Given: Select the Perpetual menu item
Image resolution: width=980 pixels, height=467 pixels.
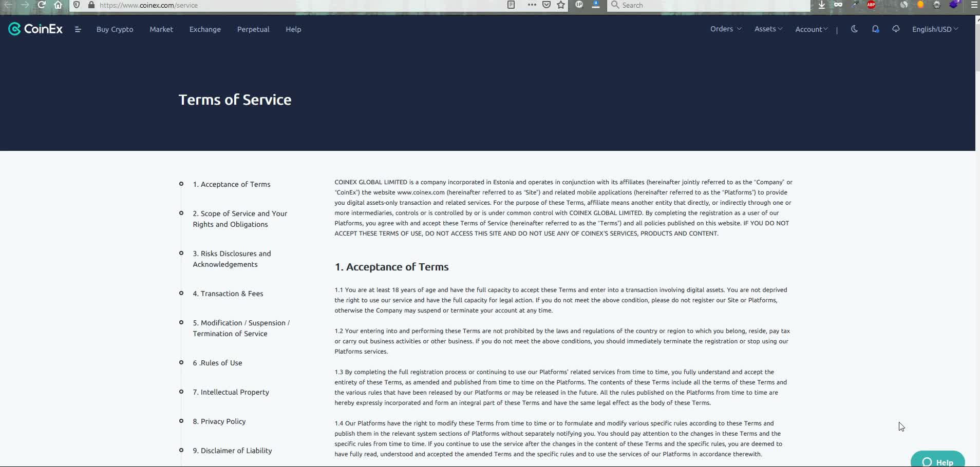Looking at the screenshot, I should pos(253,29).
